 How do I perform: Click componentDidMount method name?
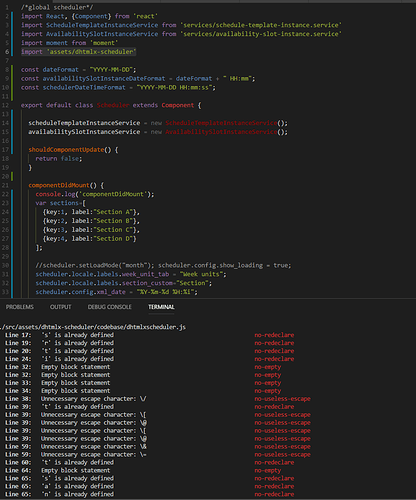point(59,185)
